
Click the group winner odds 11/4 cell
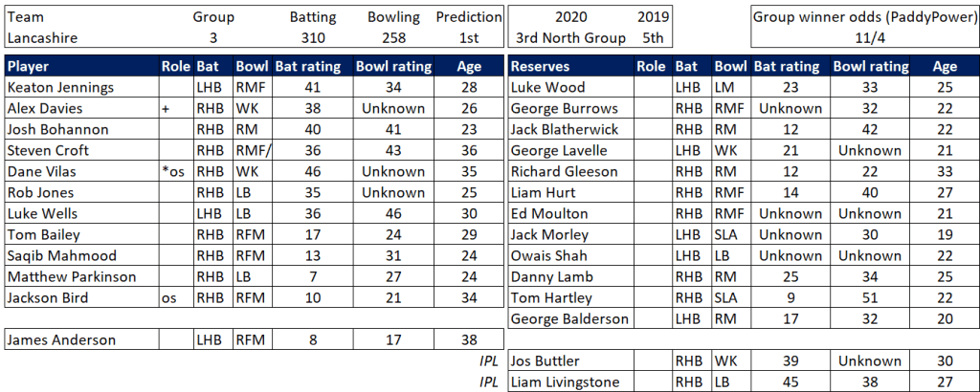864,38
